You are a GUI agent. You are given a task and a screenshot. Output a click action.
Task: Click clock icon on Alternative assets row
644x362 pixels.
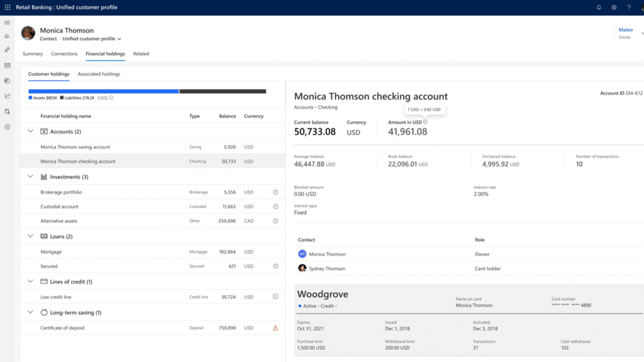coord(275,221)
